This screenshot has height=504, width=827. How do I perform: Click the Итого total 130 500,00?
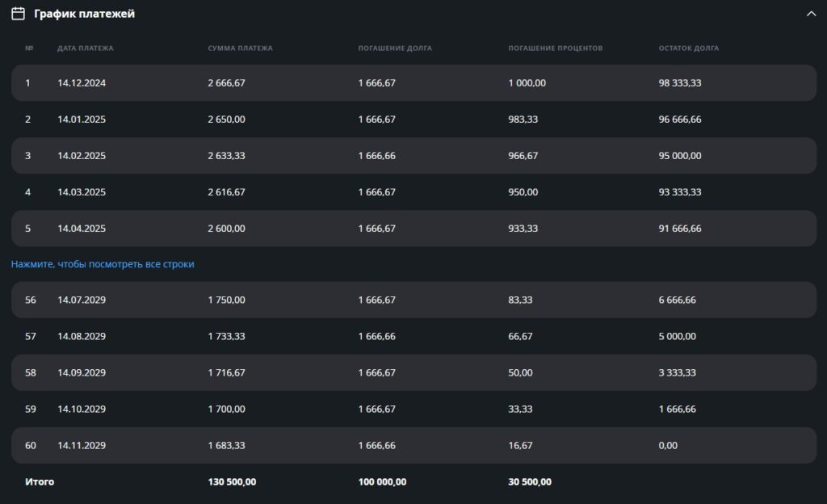[x=232, y=481]
